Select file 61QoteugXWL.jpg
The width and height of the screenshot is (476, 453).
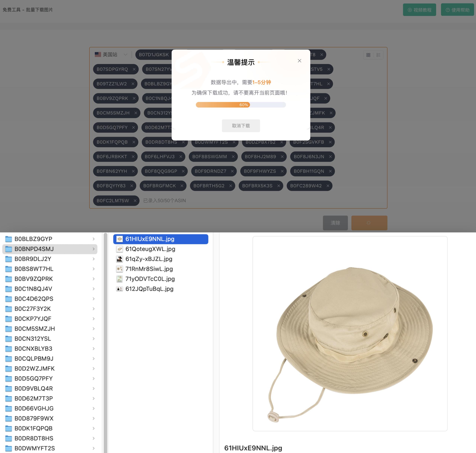[x=150, y=249]
